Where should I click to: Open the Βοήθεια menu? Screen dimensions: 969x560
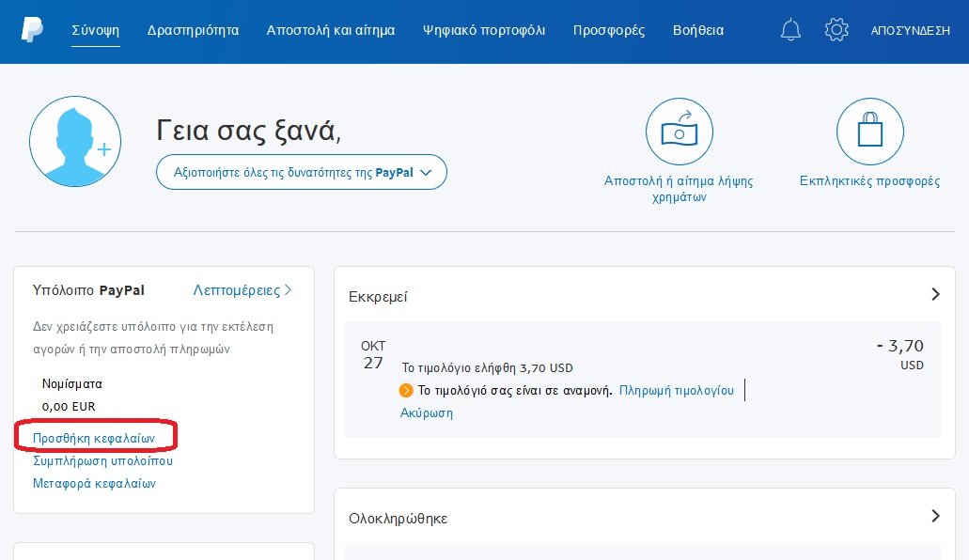(x=698, y=30)
